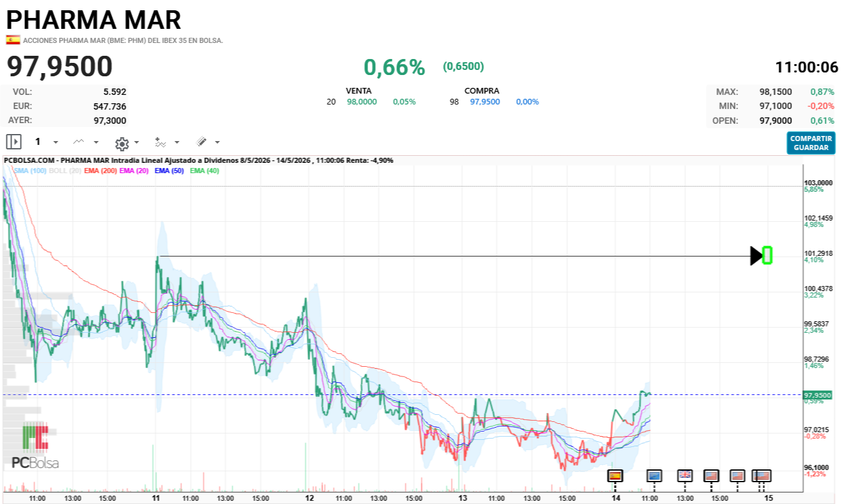The height and width of the screenshot is (504, 842).
Task: Expand the settings gear dropdown arrow
Action: [x=137, y=142]
